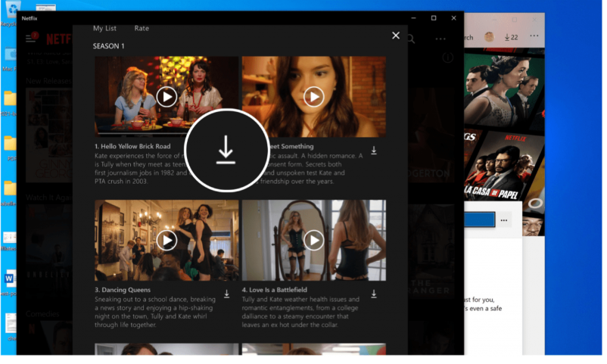Open the My List tab
Screen dimensions: 607x364
(104, 28)
